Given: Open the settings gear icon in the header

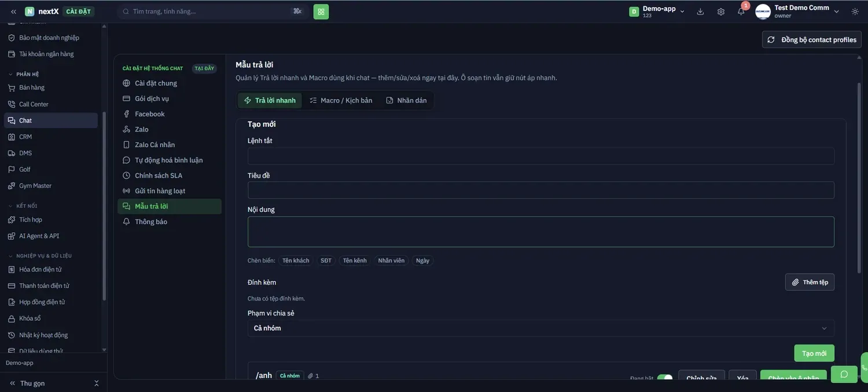Looking at the screenshot, I should point(721,12).
